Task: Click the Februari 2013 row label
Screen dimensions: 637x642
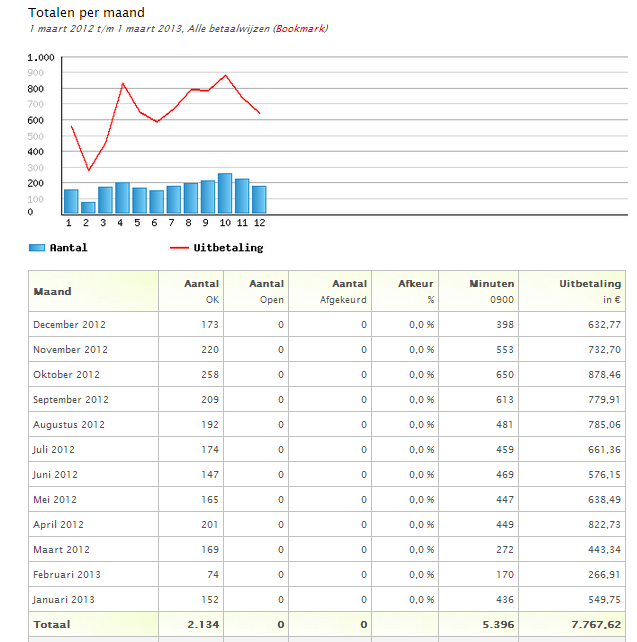Action: coord(67,574)
